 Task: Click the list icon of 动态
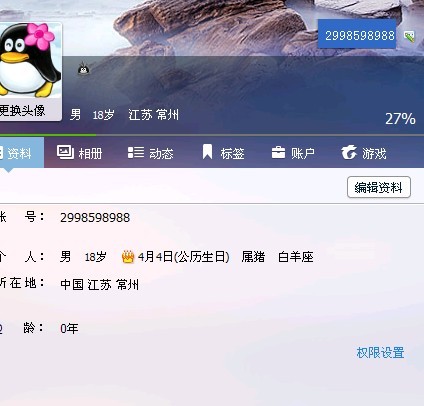[x=136, y=152]
